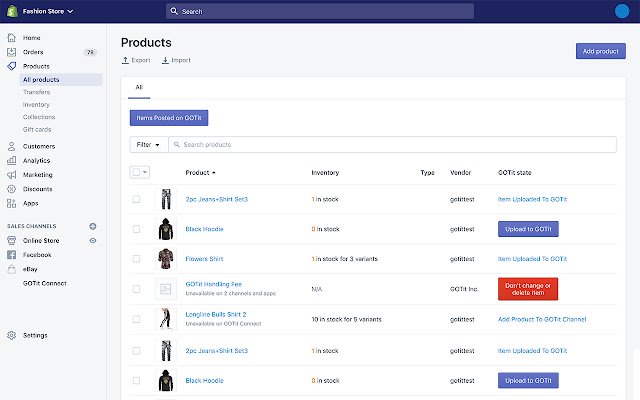Open the first Black Hoodie thumbnail

point(166,229)
